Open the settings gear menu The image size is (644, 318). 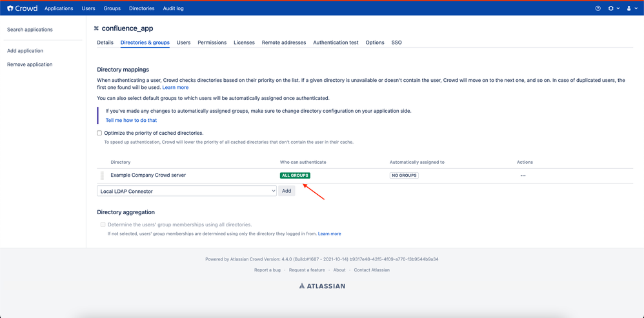pos(614,8)
